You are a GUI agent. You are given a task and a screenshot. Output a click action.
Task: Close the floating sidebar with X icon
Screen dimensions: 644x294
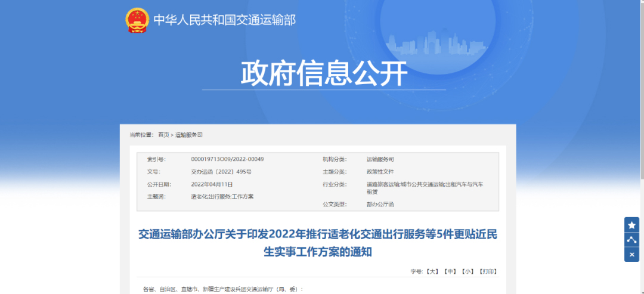pyautogui.click(x=631, y=255)
